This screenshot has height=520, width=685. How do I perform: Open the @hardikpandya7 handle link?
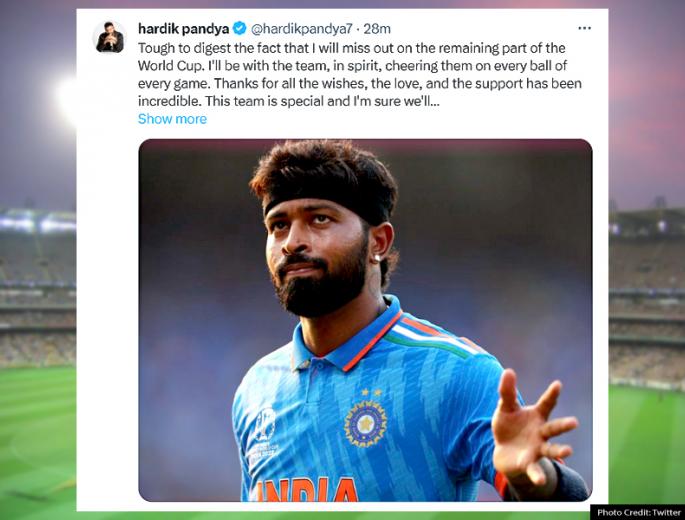(x=301, y=29)
